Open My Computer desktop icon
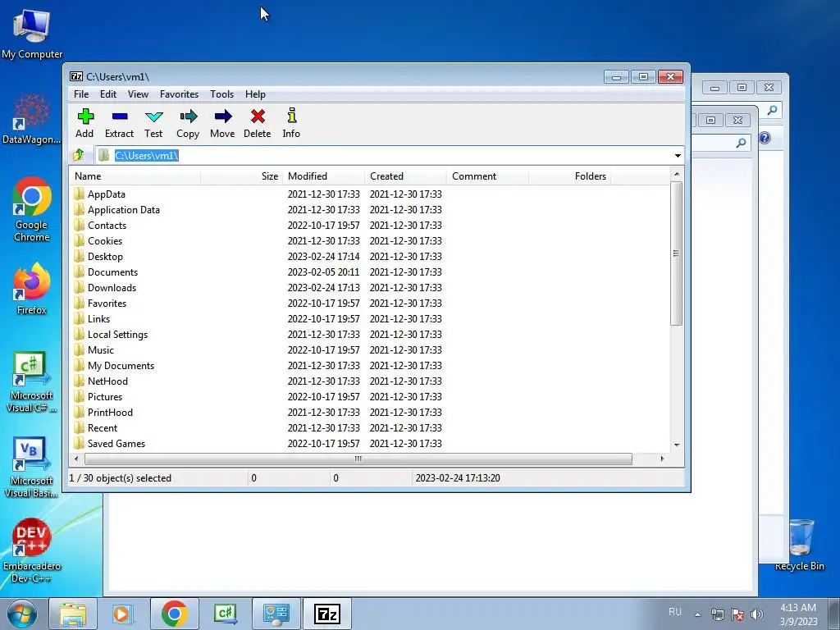 click(x=32, y=33)
